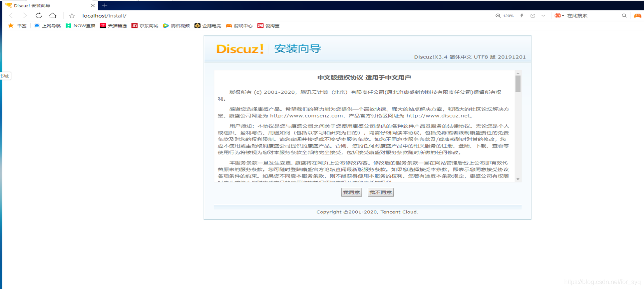Click the localhost/install/ address bar
Image resolution: width=644 pixels, height=289 pixels.
tap(104, 16)
